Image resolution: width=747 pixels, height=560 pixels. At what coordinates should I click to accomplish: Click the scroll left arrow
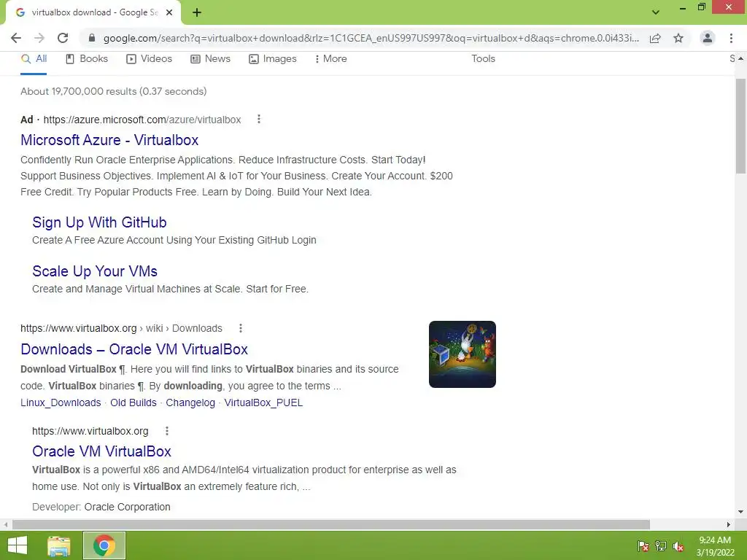pyautogui.click(x=6, y=524)
